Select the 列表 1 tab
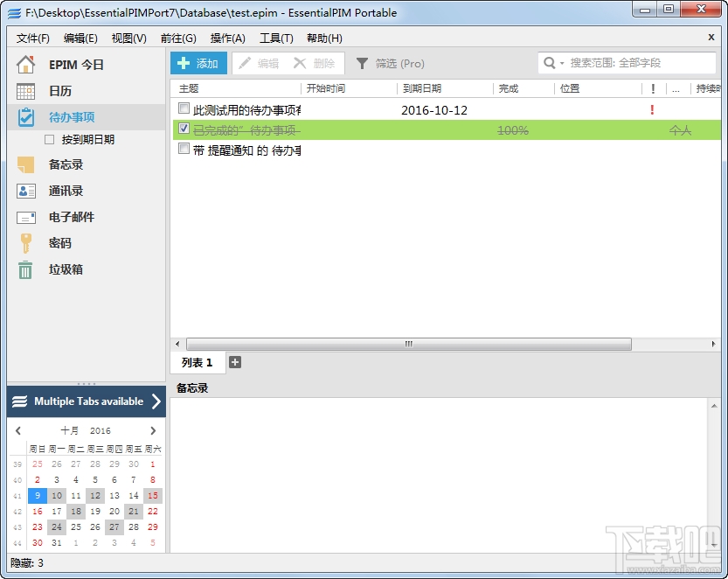This screenshot has height=579, width=728. tap(198, 362)
